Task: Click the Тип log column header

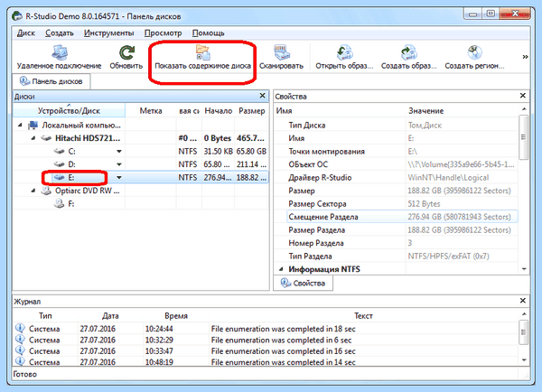Action: (x=45, y=315)
